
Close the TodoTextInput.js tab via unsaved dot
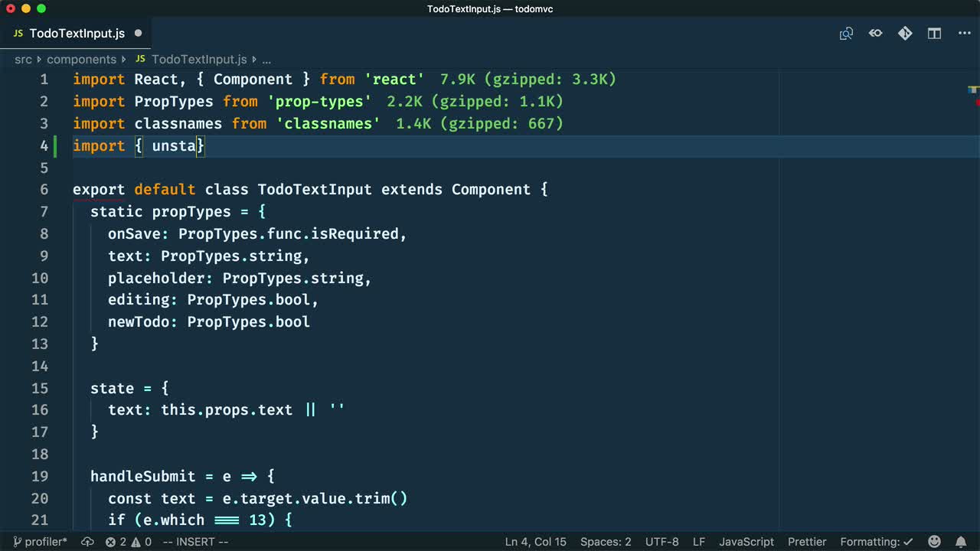(139, 34)
